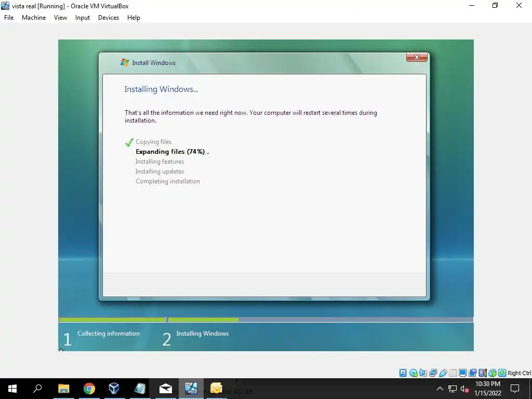532x399 pixels.
Task: Click the keyboard capture green arrow icon
Action: [502, 373]
